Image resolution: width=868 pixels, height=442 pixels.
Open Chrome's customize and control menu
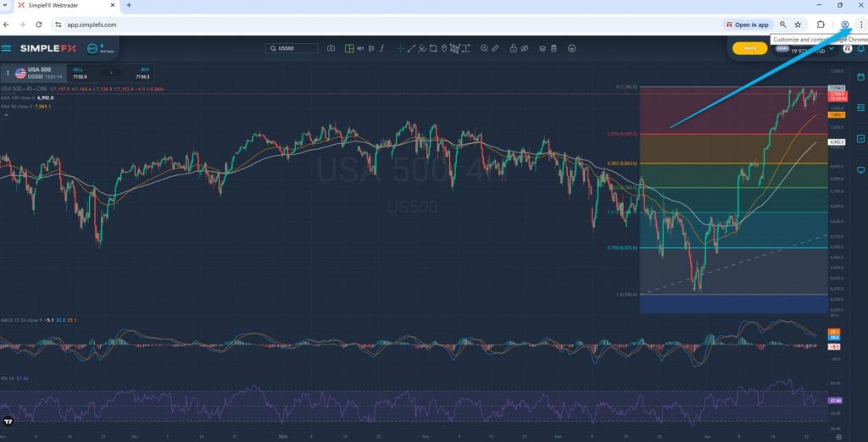coord(861,25)
